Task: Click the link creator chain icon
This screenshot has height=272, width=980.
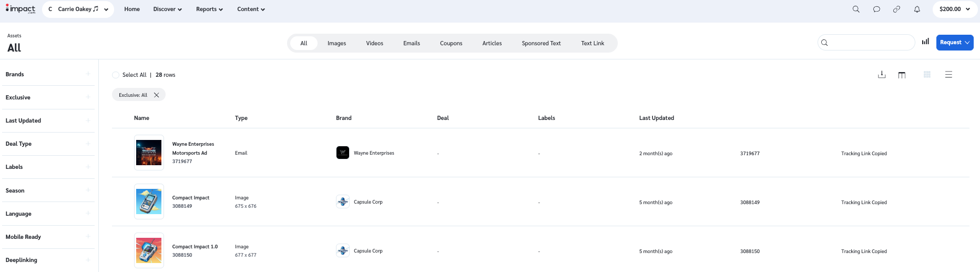Action: [x=896, y=9]
